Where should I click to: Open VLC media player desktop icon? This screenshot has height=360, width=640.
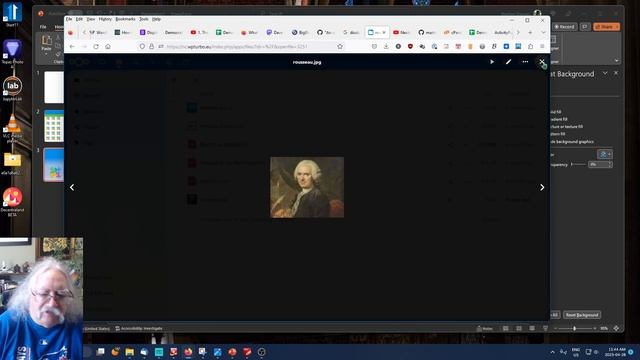12,127
